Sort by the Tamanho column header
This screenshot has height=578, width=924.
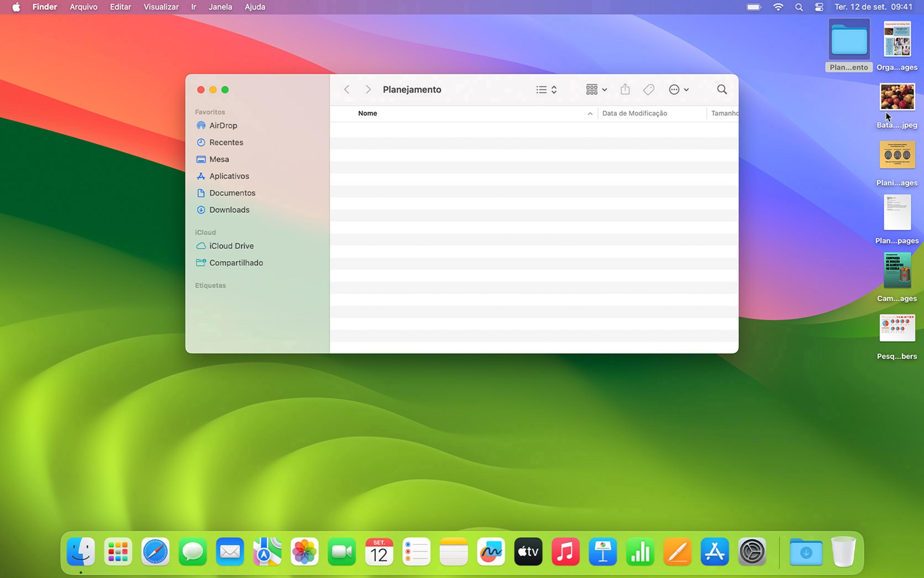[x=724, y=113]
